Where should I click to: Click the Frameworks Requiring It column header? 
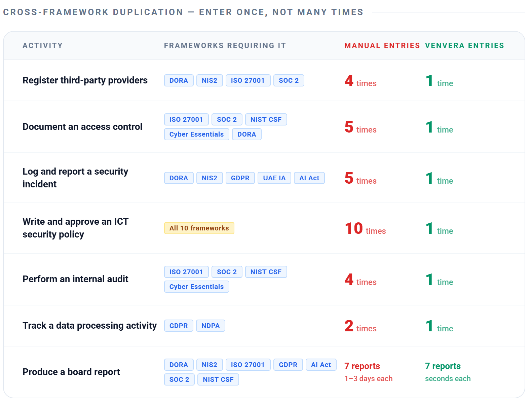(225, 45)
